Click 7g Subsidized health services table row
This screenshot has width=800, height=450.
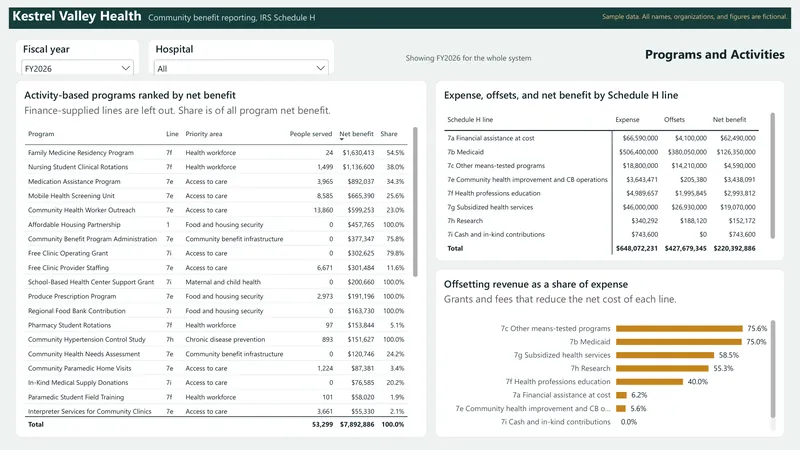[x=602, y=207]
